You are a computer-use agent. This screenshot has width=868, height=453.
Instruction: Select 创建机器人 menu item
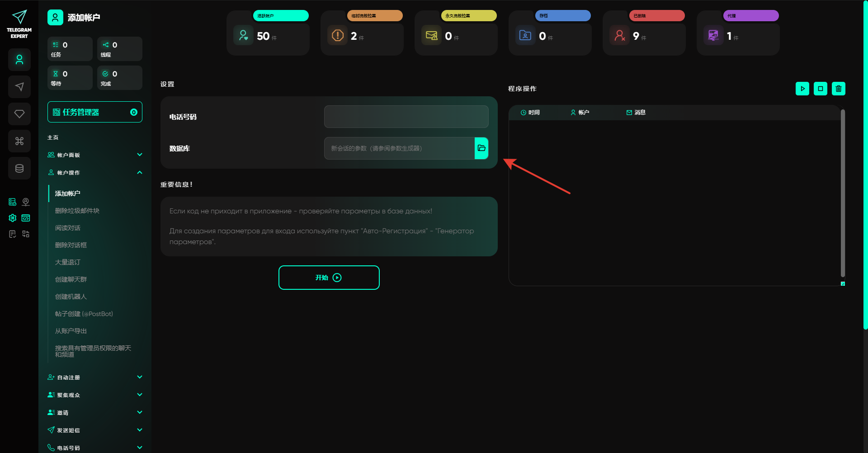point(71,297)
